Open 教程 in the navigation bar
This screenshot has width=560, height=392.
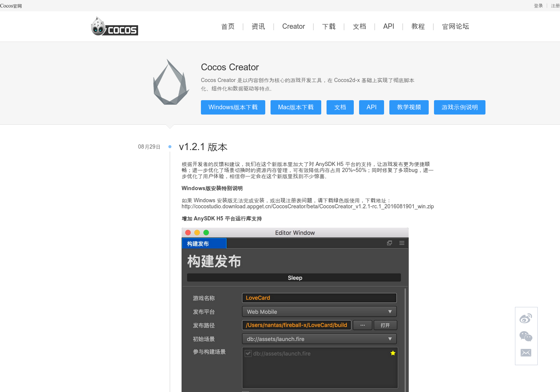tap(418, 26)
